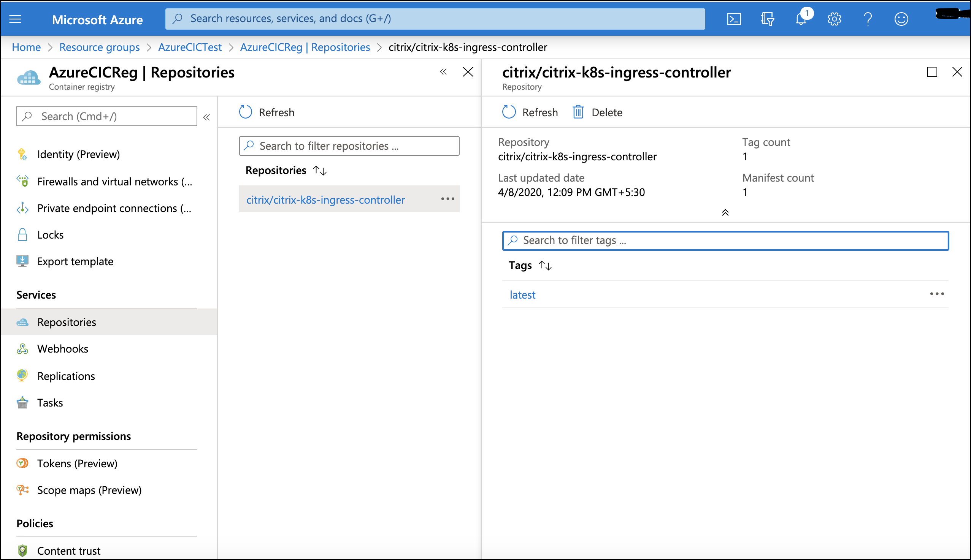Collapse the sidebar menu with double chevron
The height and width of the screenshot is (560, 971).
tap(206, 117)
